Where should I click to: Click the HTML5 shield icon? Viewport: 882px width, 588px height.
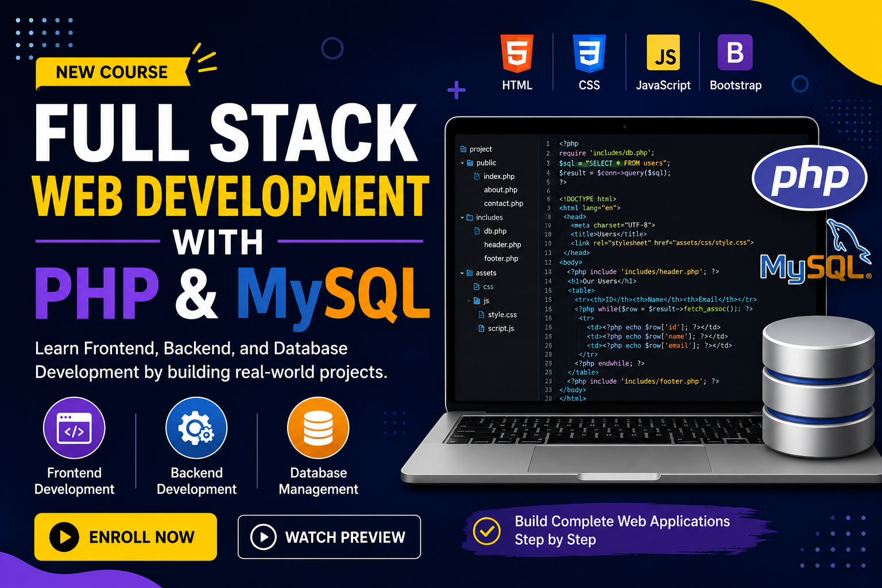click(517, 54)
